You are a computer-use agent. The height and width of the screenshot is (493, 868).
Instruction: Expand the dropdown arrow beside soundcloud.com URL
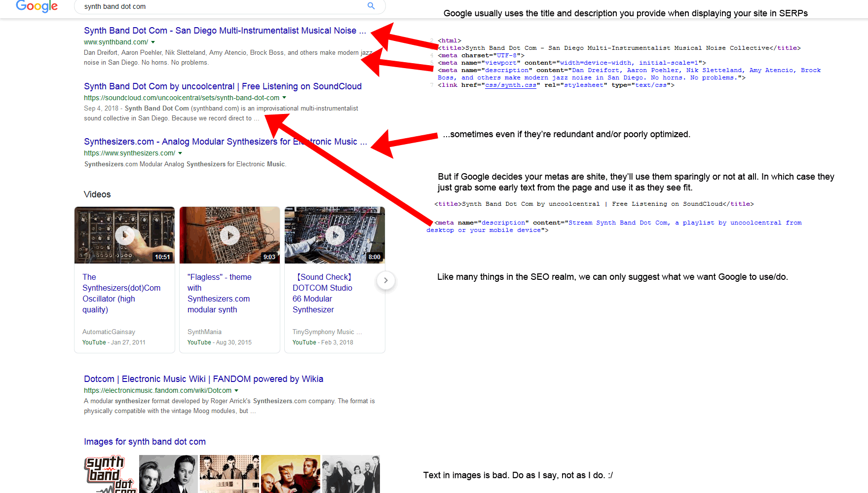(x=284, y=98)
